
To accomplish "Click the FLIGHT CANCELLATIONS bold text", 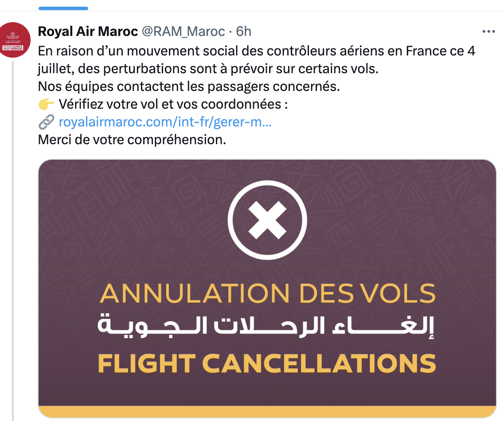I will tap(267, 362).
